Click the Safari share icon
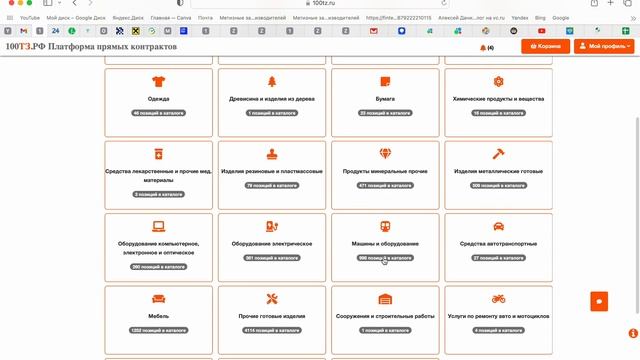Screen dimensions: 640x360 [x=594, y=3]
